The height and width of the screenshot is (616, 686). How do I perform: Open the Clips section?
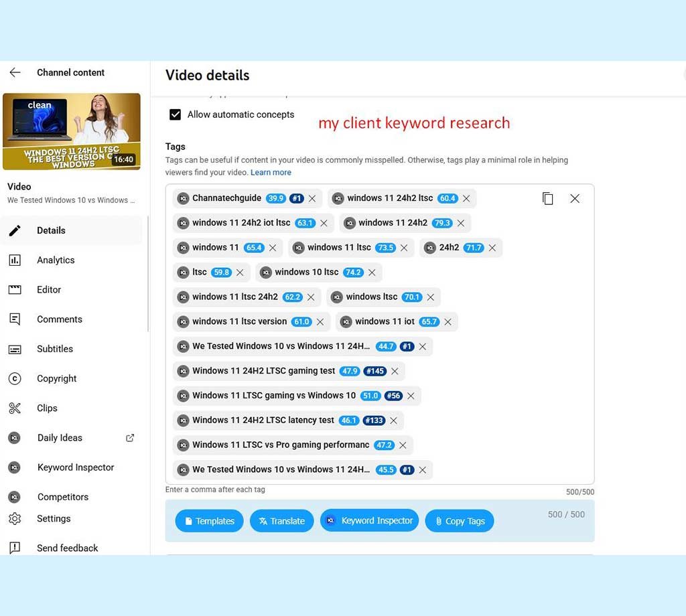[48, 408]
